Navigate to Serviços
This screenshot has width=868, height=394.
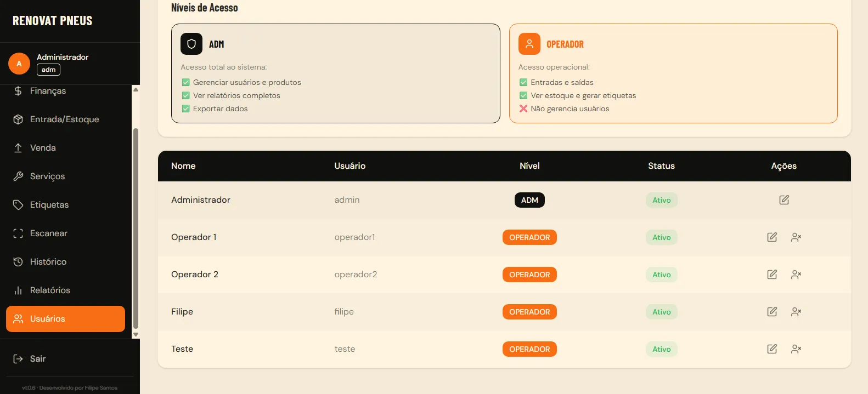(66, 176)
